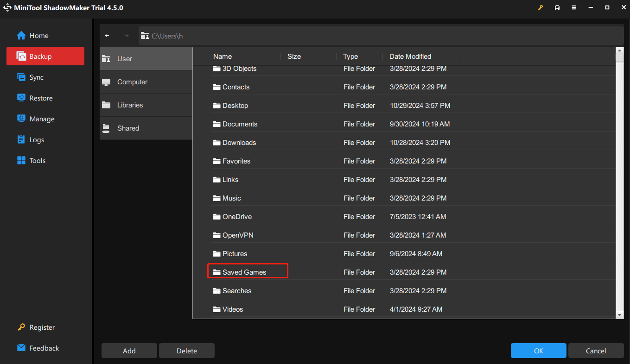Click the Searches folder icon
This screenshot has height=364, width=630.
tap(216, 291)
